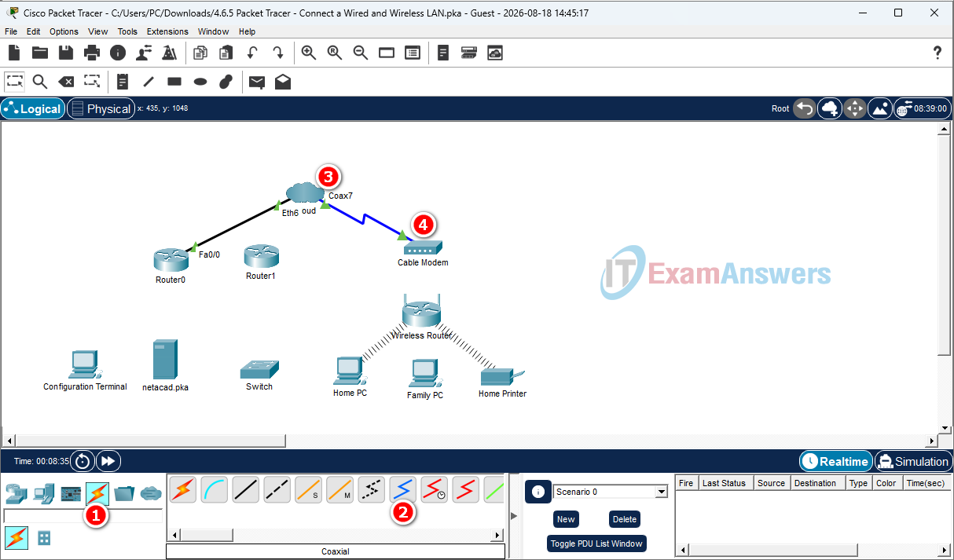
Task: Save the file with the floppy disk icon
Action: pyautogui.click(x=66, y=53)
